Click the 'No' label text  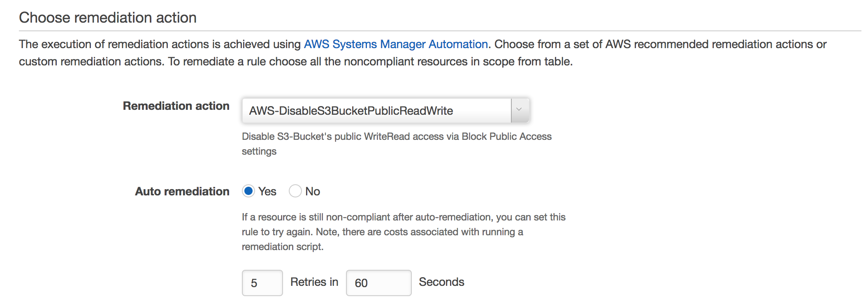click(x=313, y=191)
